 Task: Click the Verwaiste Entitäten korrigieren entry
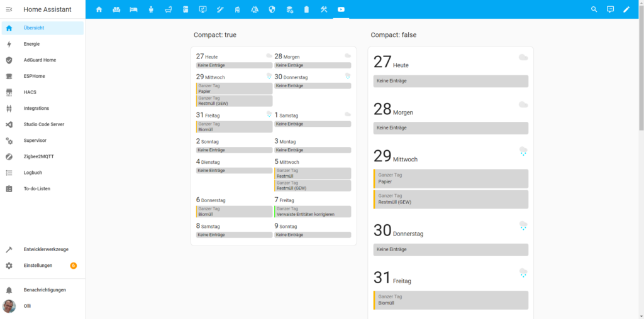point(313,212)
